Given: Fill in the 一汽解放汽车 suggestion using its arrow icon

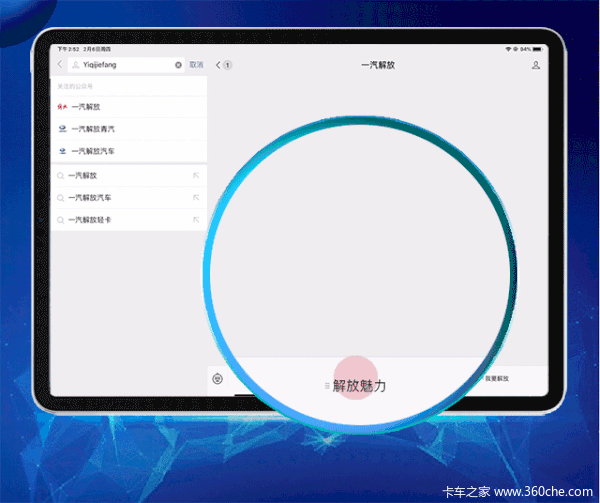Looking at the screenshot, I should [x=196, y=198].
